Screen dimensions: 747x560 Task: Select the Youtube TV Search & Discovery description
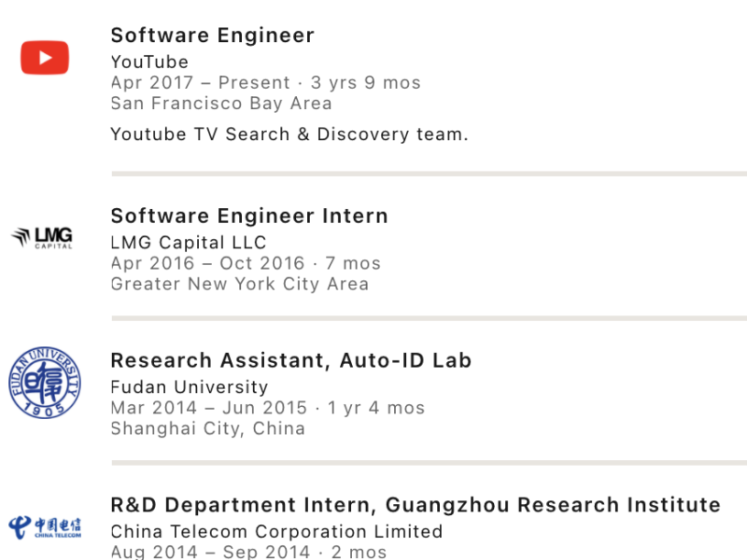point(289,134)
